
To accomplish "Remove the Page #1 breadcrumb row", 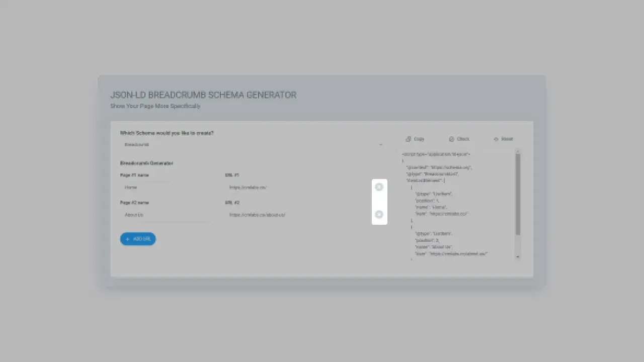I will 379,187.
